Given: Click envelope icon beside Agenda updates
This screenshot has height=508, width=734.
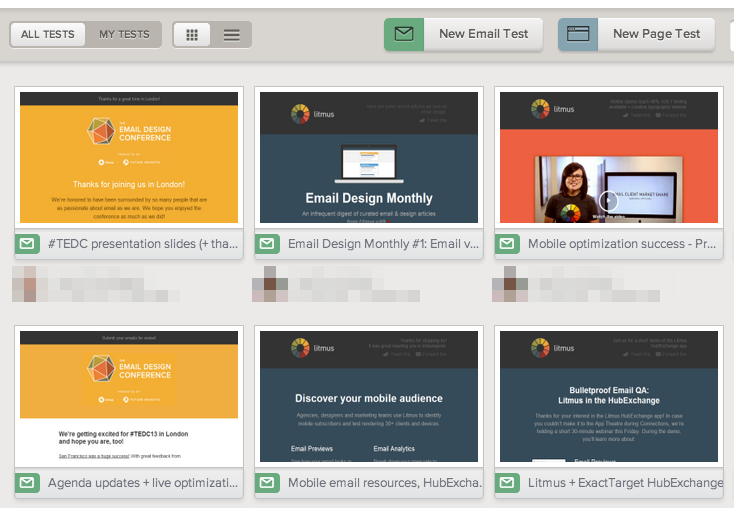Looking at the screenshot, I should (x=27, y=483).
